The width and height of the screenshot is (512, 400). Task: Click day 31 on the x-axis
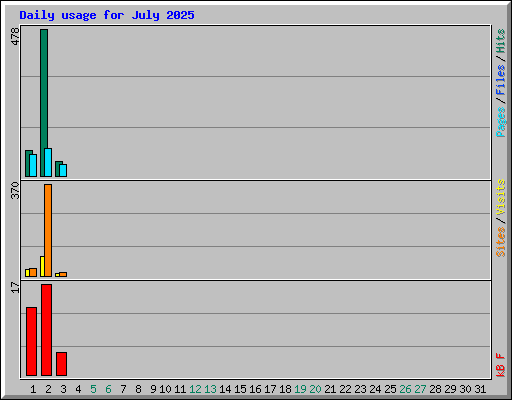click(480, 389)
